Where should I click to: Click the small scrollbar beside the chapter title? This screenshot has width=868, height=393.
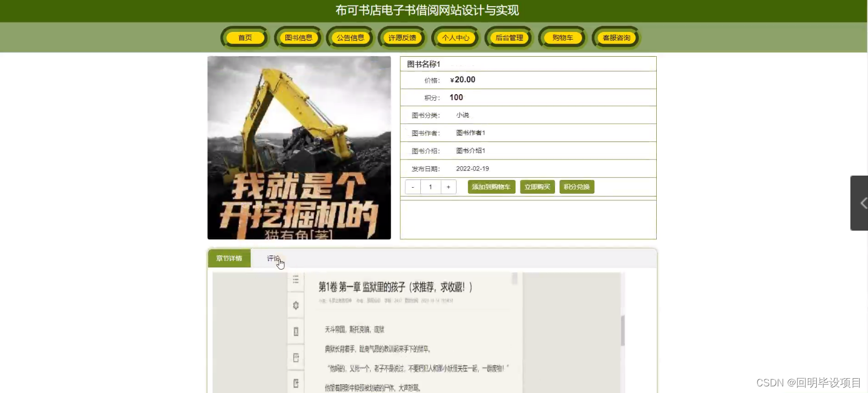(x=515, y=279)
